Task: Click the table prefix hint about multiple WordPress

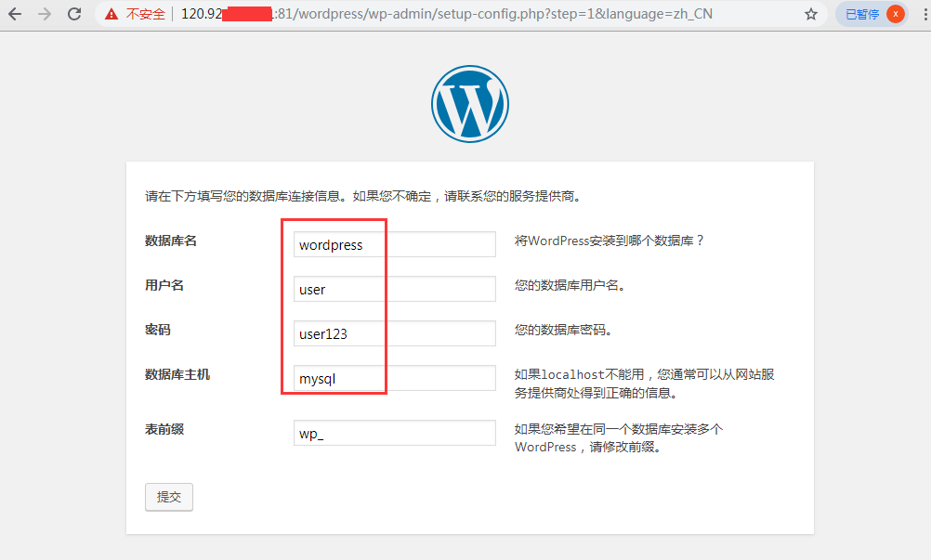Action: coord(618,438)
